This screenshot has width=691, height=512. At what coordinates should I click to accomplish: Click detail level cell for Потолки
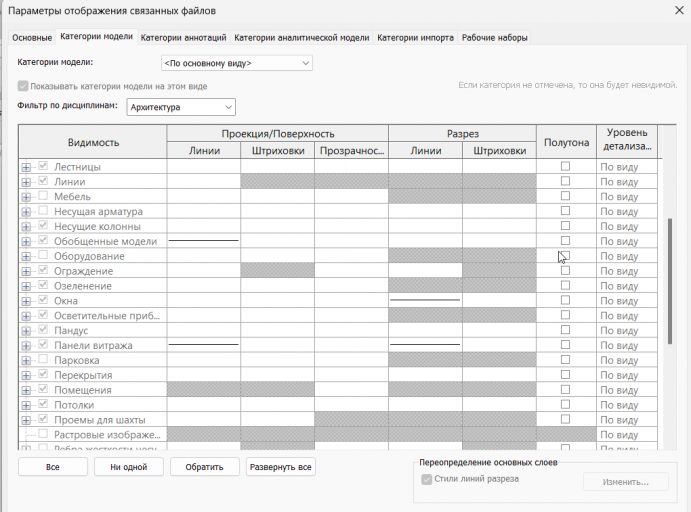[x=627, y=405]
